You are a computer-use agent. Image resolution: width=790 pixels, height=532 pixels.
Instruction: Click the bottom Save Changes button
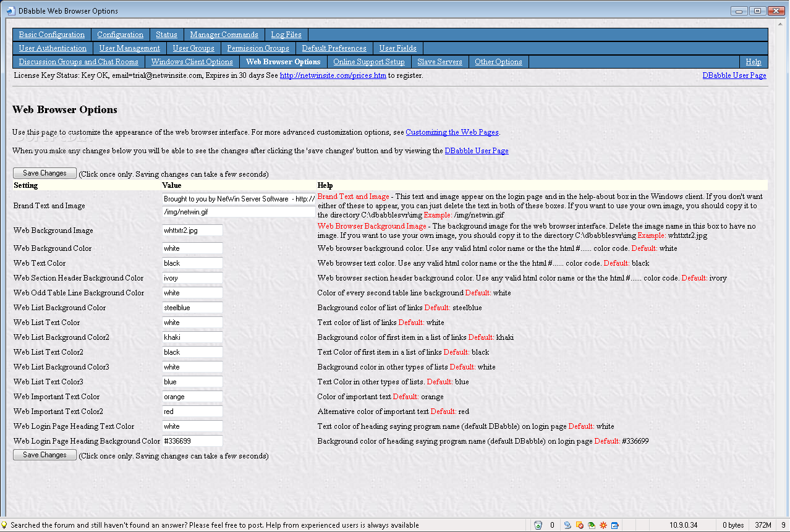45,455
